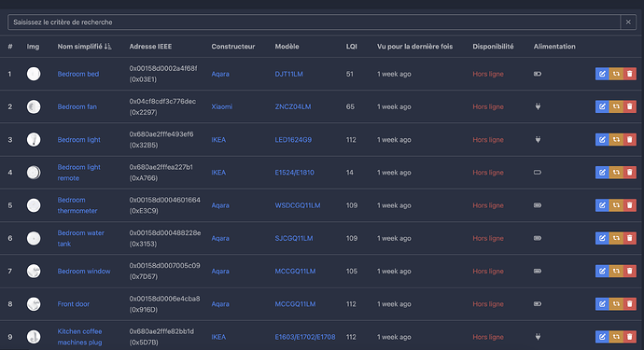The image size is (644, 350).
Task: Open the Bedroom fan device link
Action: coord(77,106)
